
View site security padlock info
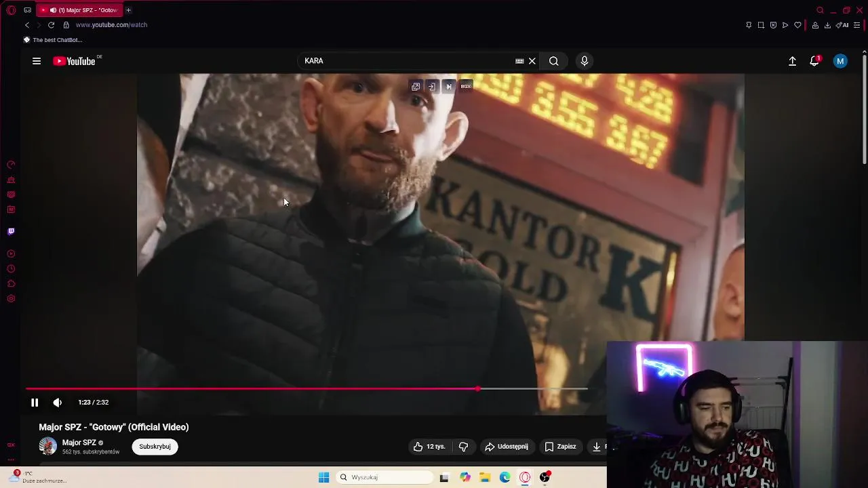(x=66, y=25)
